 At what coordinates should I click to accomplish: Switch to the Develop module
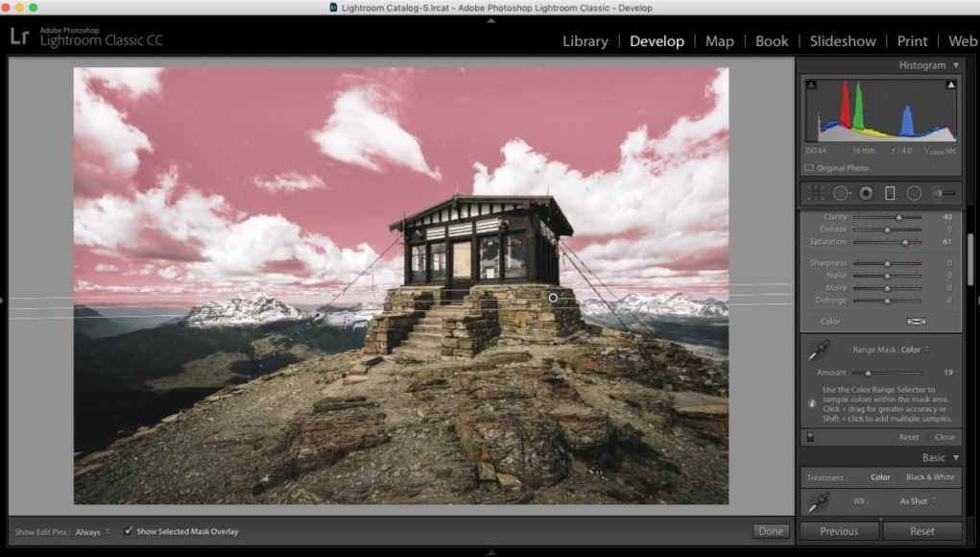[657, 41]
